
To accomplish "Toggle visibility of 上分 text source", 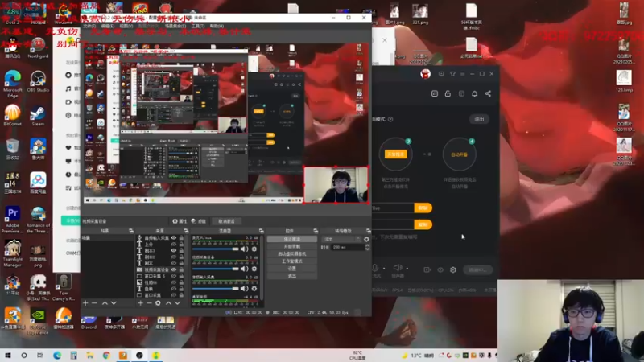I will [x=174, y=245].
